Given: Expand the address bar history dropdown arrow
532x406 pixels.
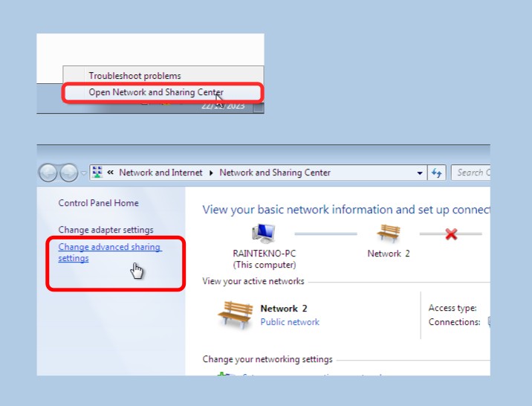Looking at the screenshot, I should pos(421,173).
